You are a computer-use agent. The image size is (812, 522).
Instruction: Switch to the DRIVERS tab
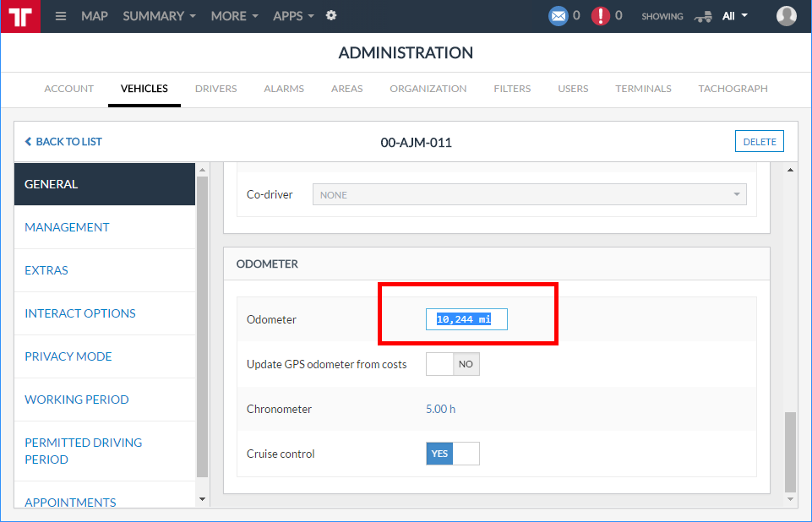click(x=215, y=89)
